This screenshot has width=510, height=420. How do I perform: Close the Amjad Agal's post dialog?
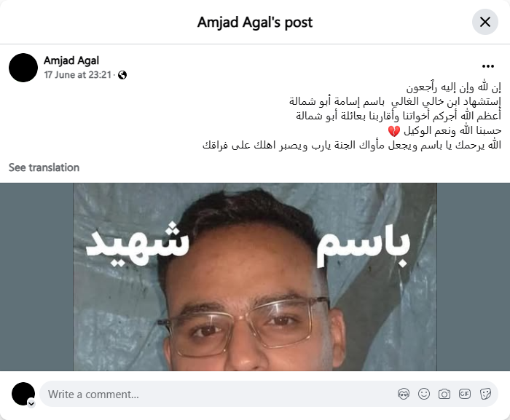coord(485,22)
